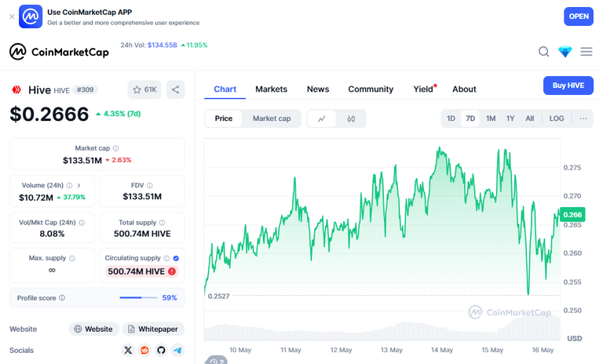Click the 0.266 current price marker
Screen dimensions: 603x364
point(572,214)
